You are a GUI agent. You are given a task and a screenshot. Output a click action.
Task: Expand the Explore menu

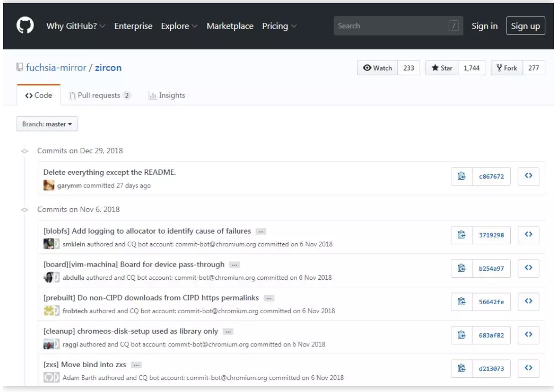point(179,26)
